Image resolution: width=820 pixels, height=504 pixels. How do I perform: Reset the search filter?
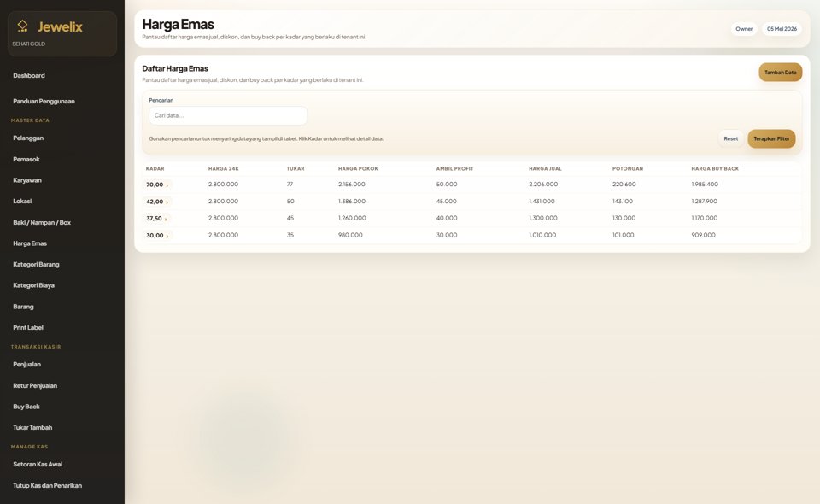[730, 138]
